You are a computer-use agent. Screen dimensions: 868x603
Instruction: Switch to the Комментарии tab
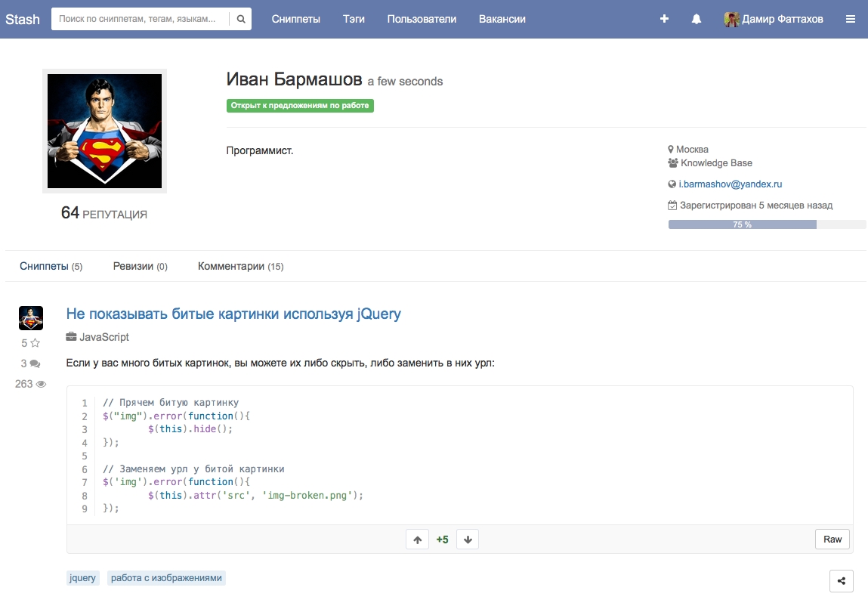[240, 266]
